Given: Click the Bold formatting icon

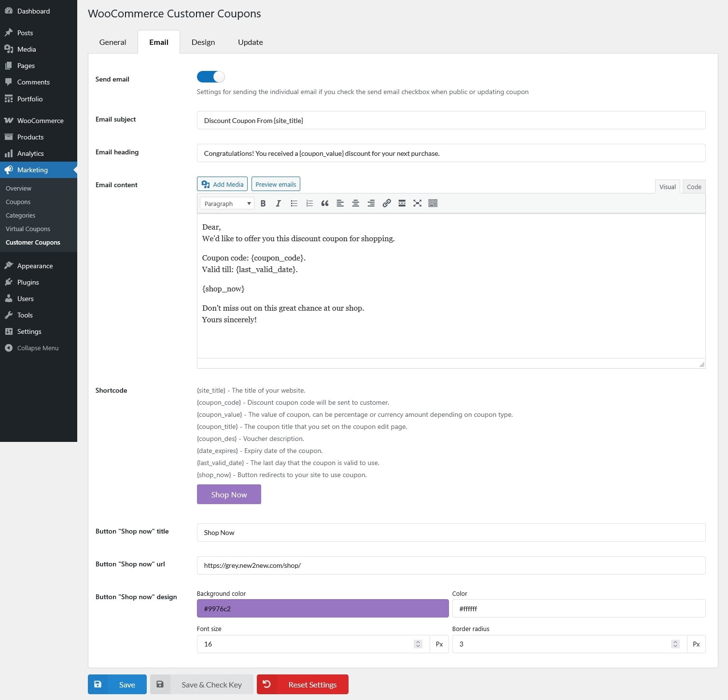Looking at the screenshot, I should 263,204.
